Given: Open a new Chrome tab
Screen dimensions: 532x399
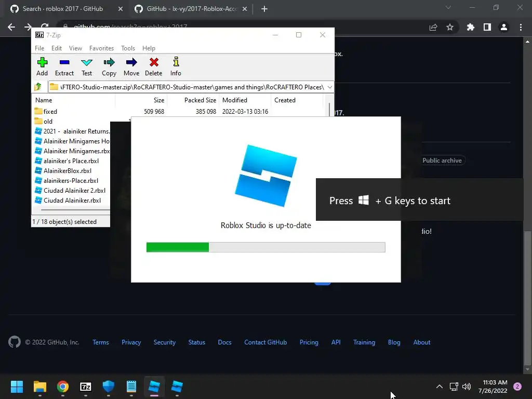Looking at the screenshot, I should click(264, 9).
